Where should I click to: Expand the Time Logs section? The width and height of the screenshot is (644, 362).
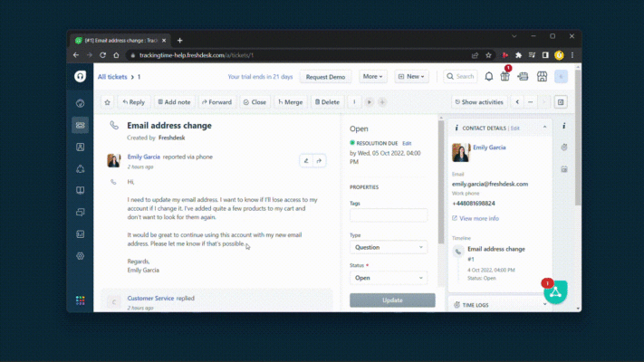click(544, 305)
